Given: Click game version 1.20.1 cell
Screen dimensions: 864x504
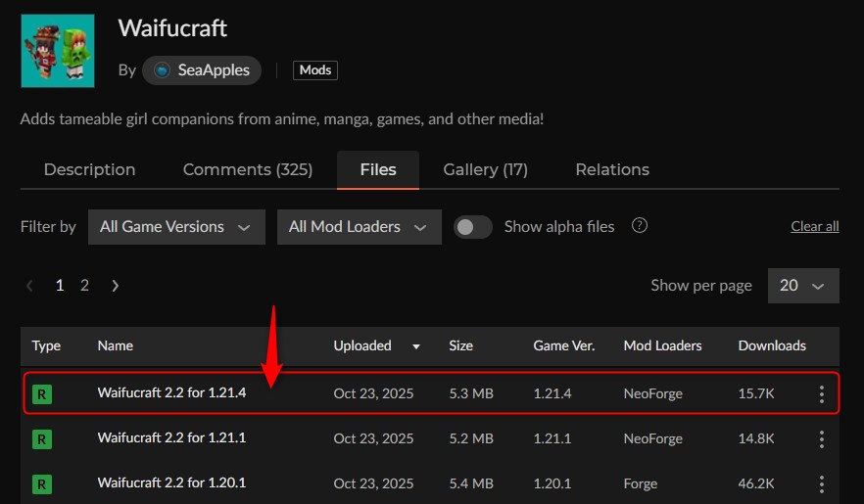Looking at the screenshot, I should pyautogui.click(x=552, y=483).
